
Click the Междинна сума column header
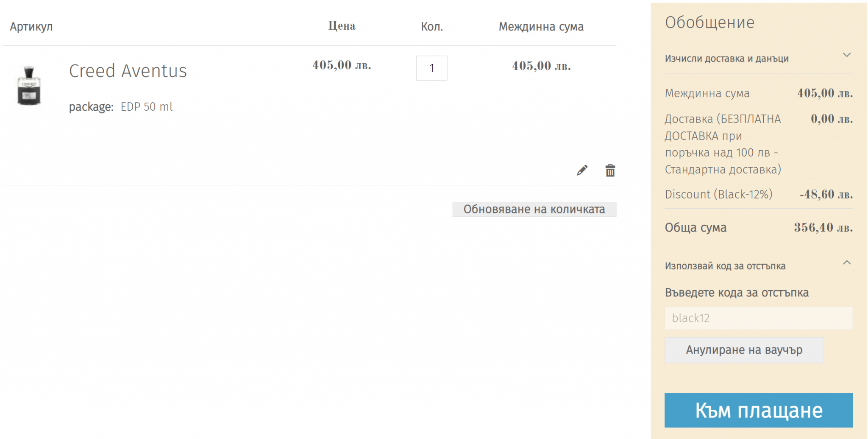click(x=541, y=27)
